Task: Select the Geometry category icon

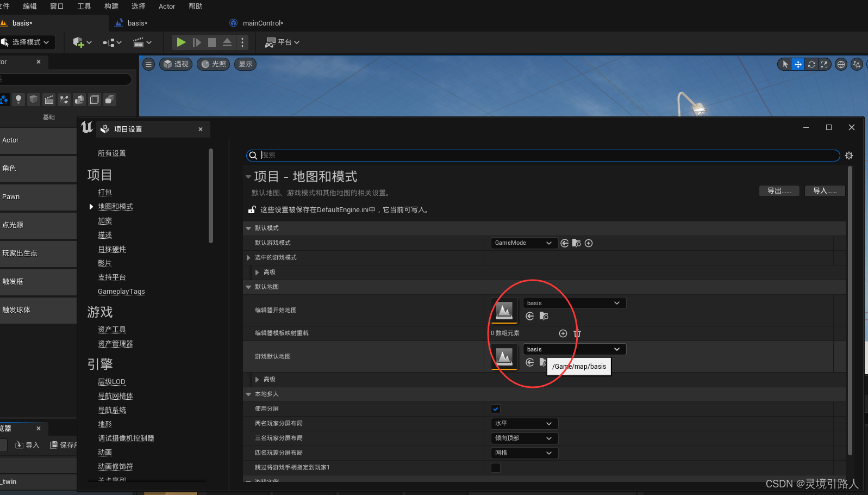Action: point(79,100)
